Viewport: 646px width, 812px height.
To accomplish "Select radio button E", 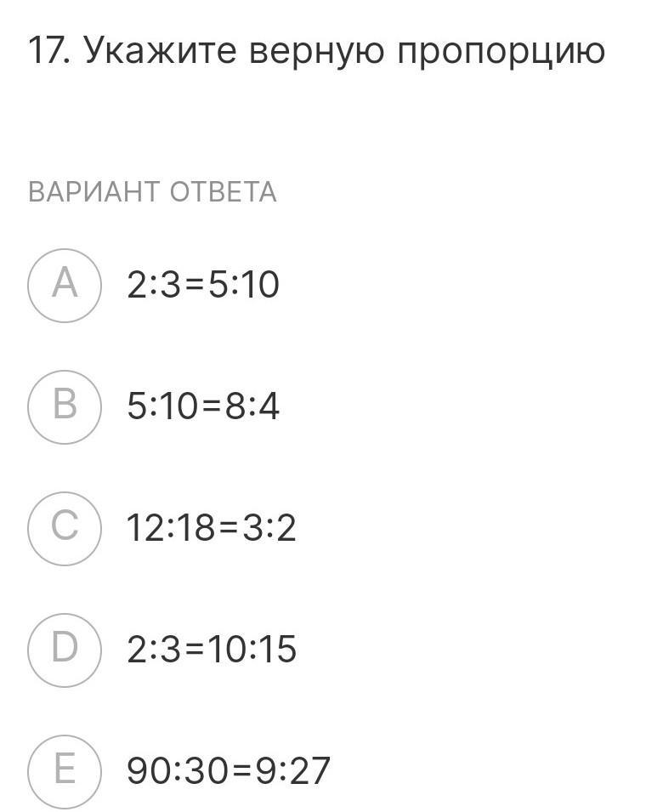I will coord(65,770).
